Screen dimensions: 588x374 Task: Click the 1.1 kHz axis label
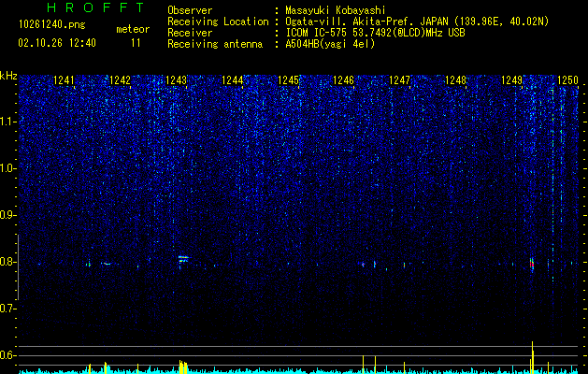(8, 122)
